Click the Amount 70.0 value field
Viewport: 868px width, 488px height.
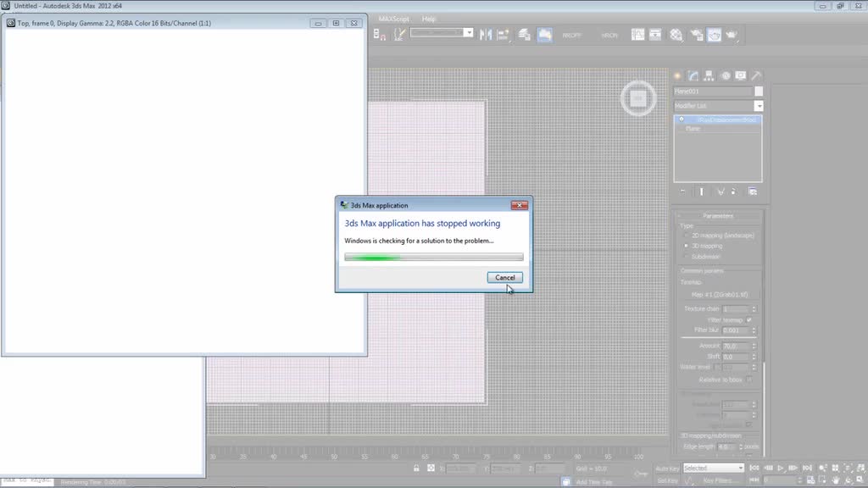tap(736, 346)
